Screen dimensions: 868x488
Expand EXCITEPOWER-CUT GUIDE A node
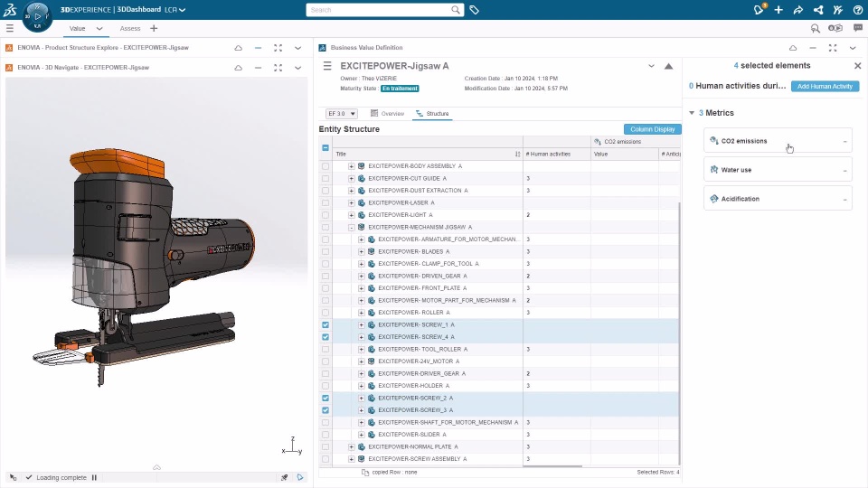click(x=351, y=178)
